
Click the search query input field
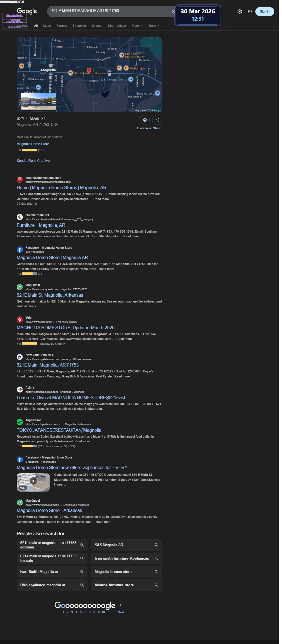click(x=110, y=11)
